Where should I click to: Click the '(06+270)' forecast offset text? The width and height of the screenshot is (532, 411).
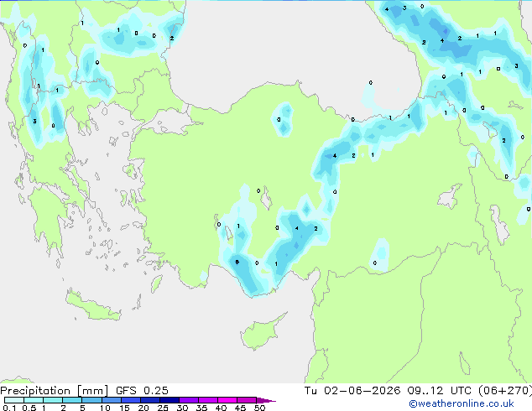505,391
